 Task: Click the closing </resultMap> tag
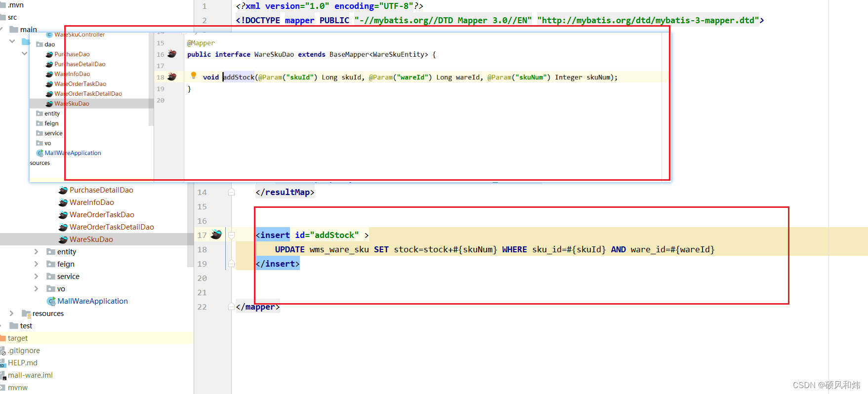285,193
